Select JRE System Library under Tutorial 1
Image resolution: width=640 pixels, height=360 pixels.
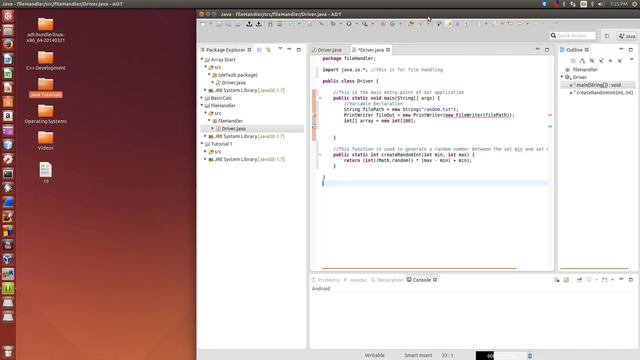coord(247,159)
